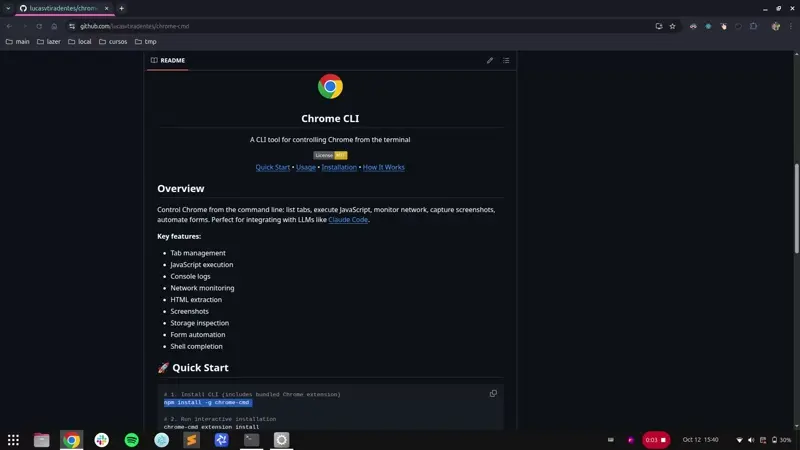Viewport: 800px width, 450px height.
Task: Open the local bookmarks folder
Action: (x=80, y=41)
